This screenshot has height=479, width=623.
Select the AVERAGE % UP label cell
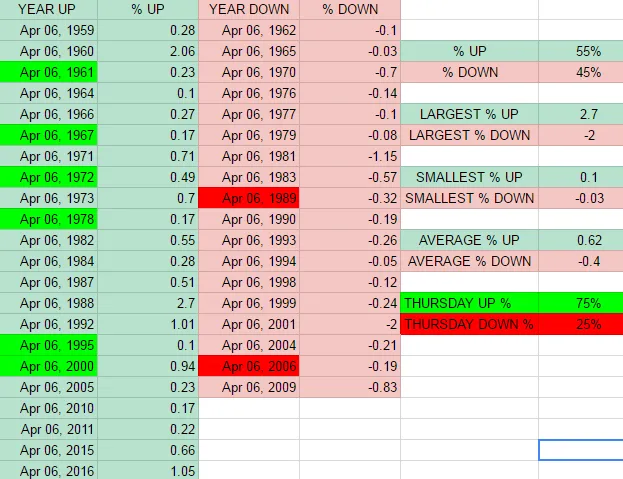tap(469, 240)
